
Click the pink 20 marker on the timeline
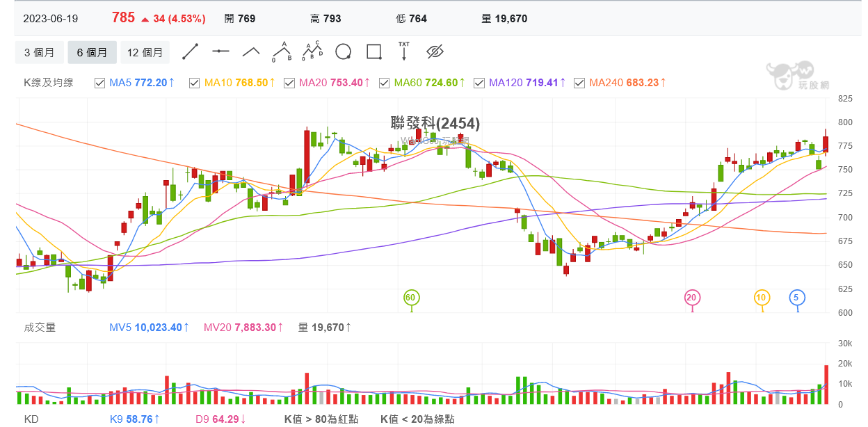(x=691, y=298)
